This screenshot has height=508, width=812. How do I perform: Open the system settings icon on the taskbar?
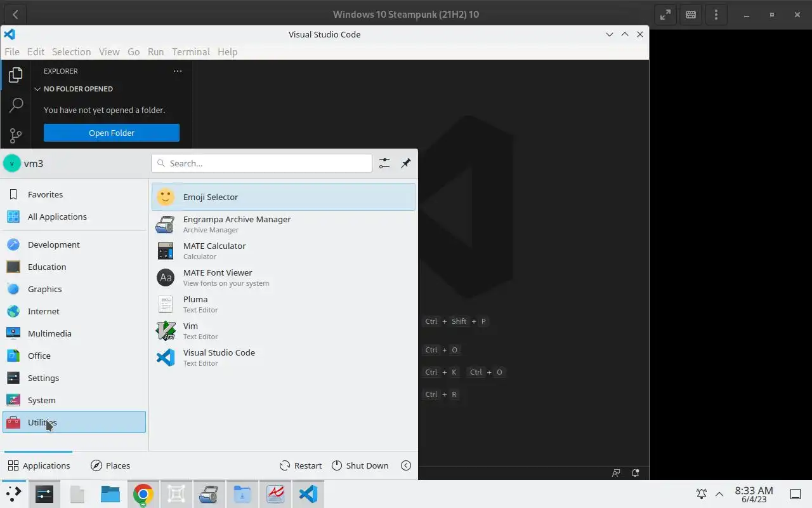[x=44, y=494]
